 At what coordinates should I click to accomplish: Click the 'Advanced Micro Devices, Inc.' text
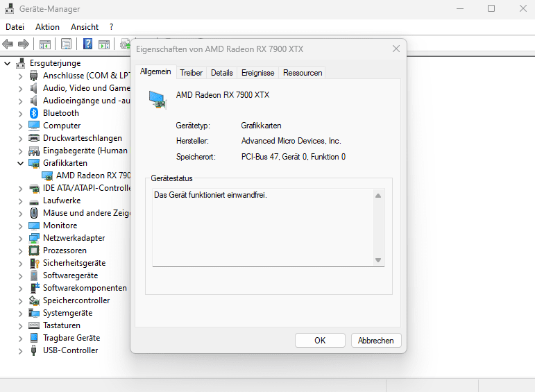tap(291, 141)
